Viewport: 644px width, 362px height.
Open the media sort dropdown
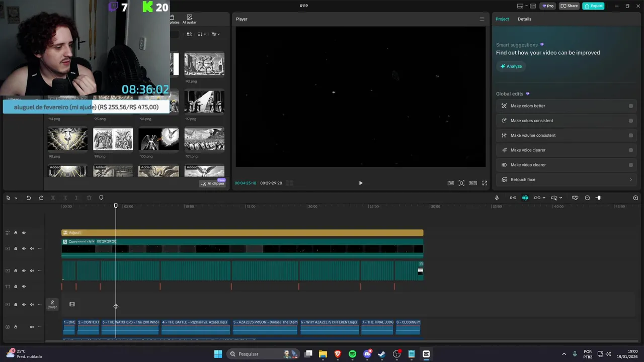pos(202,34)
